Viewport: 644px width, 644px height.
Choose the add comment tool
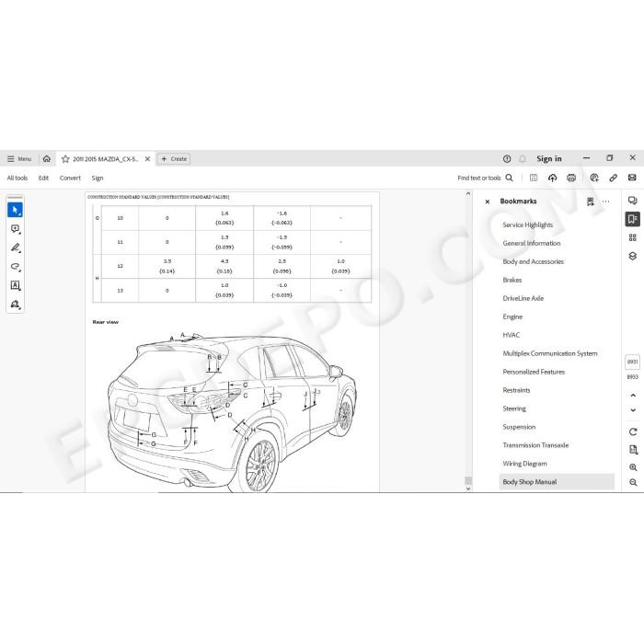click(x=16, y=229)
